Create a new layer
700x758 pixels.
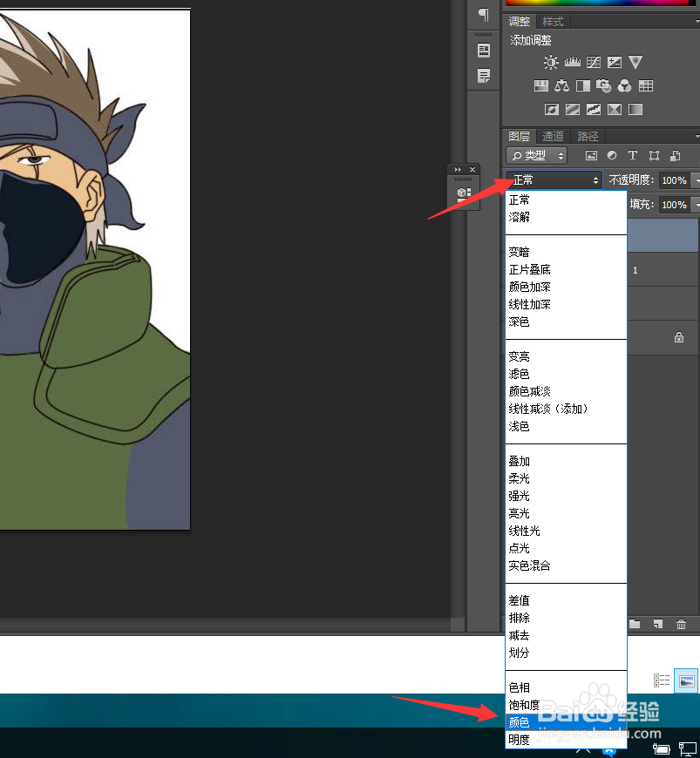click(658, 624)
